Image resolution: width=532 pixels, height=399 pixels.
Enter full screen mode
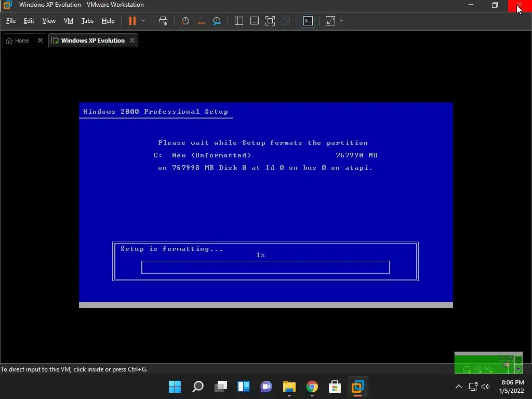(270, 21)
